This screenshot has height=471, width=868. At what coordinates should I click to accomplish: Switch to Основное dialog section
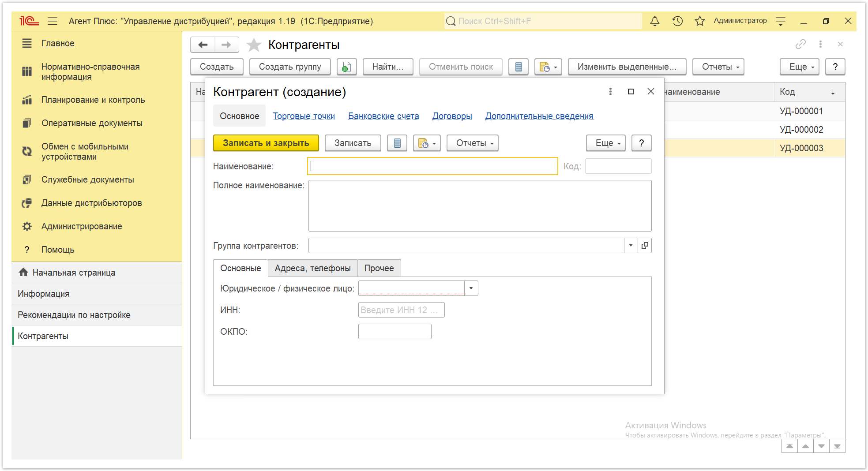tap(240, 116)
